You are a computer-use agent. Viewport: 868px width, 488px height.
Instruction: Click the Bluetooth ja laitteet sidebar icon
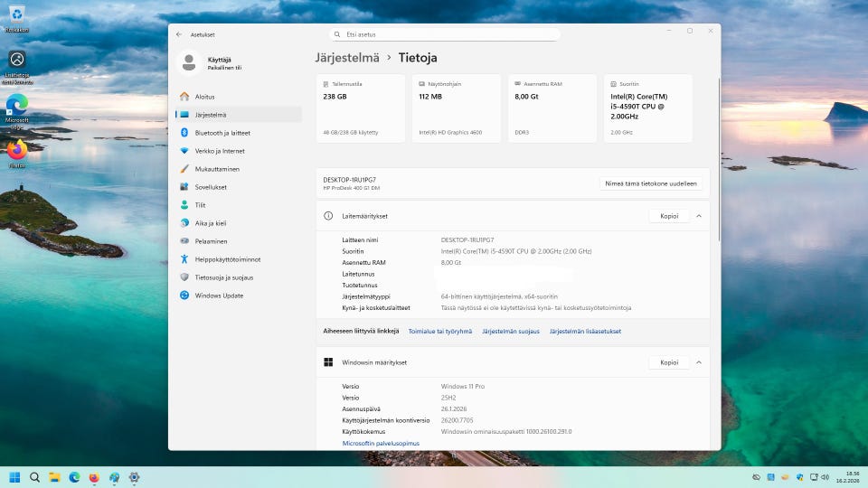coord(184,133)
